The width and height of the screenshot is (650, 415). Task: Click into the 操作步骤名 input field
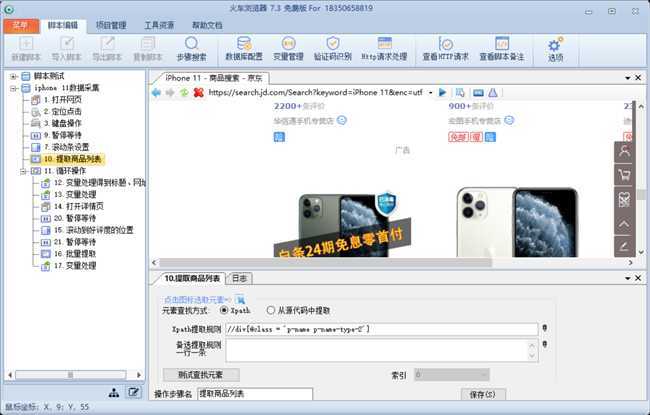click(x=255, y=394)
